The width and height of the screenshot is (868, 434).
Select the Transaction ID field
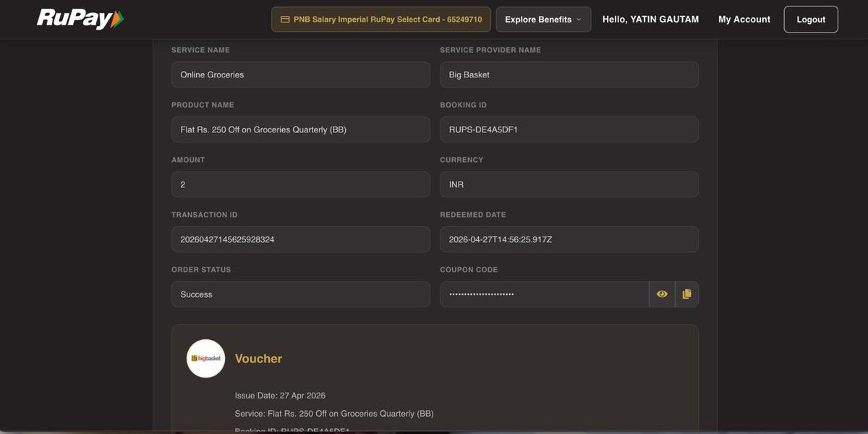pyautogui.click(x=301, y=239)
